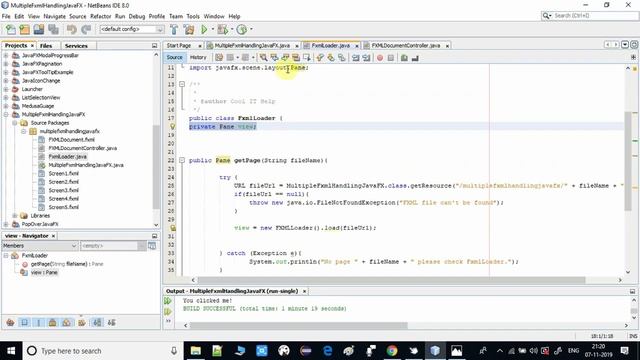Open the Tools menu

(193, 16)
